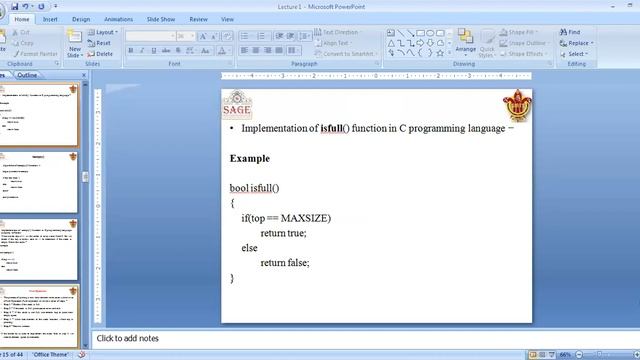The height and width of the screenshot is (360, 640).
Task: Switch to Normal view in status bar
Action: (533, 355)
